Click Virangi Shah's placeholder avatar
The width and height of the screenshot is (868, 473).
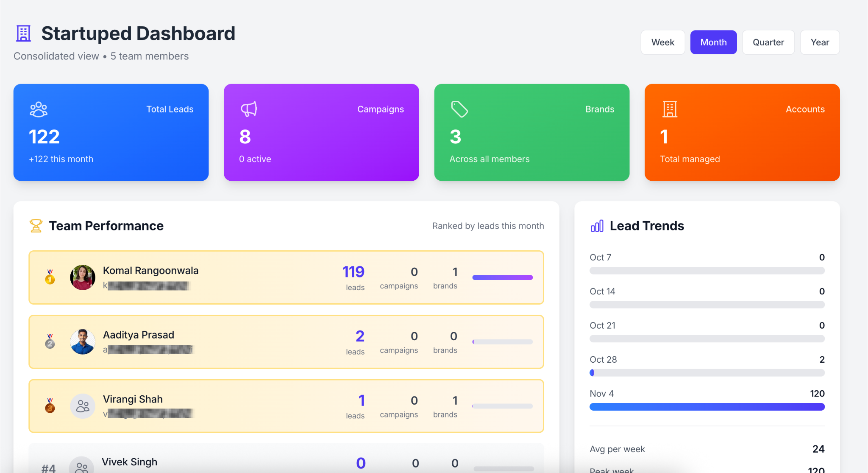(83, 406)
